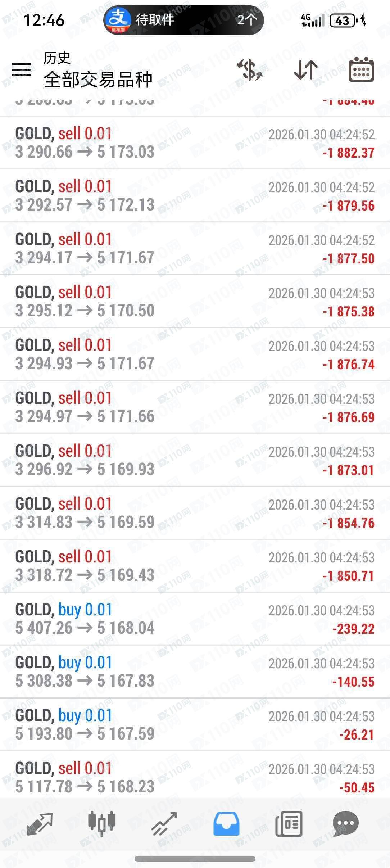Screen dimensions: 390x868
Task: Tap GOLD sell trade opened at 3 318.72
Action: pyautogui.click(x=195, y=566)
